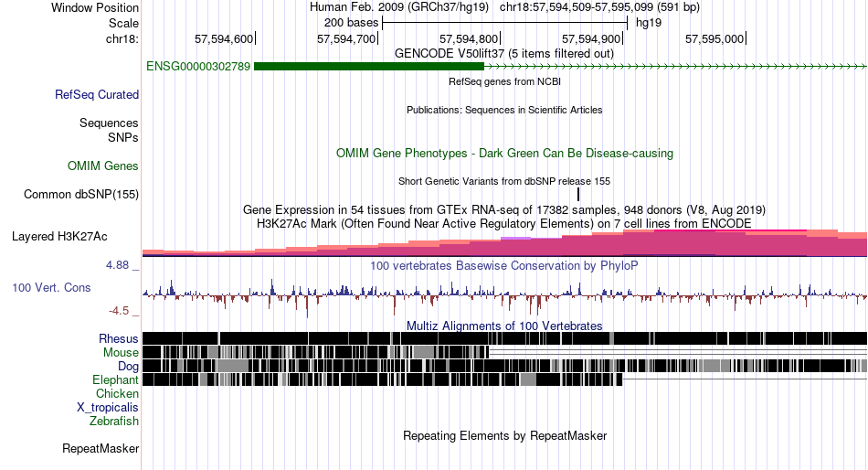Image resolution: width=868 pixels, height=470 pixels.
Task: Click the Multiz Alignments of 100 Vertebrates title
Action: pyautogui.click(x=504, y=326)
